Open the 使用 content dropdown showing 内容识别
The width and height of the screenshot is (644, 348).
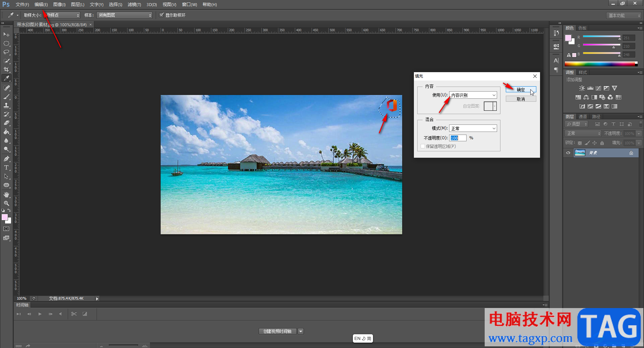(473, 95)
